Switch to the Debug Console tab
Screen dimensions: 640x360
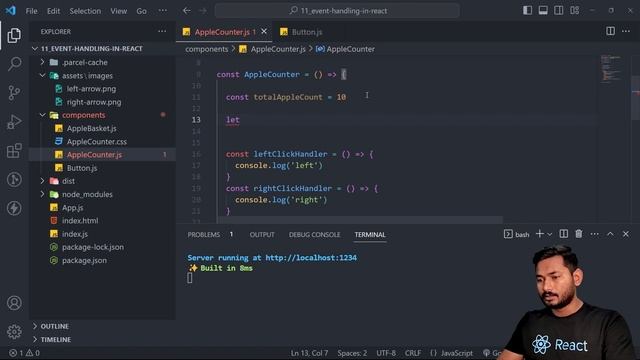[314, 235]
